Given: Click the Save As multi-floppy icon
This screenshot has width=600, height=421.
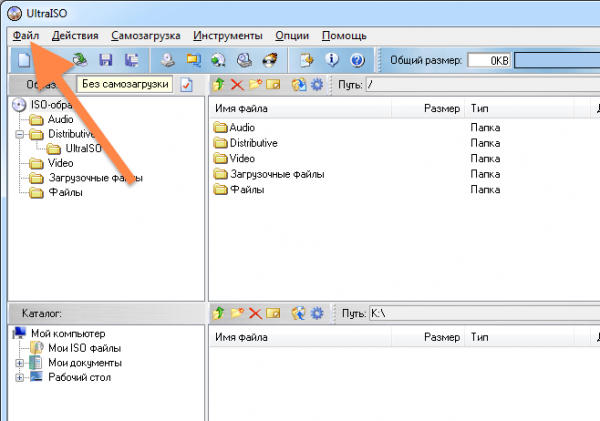Looking at the screenshot, I should (x=132, y=60).
